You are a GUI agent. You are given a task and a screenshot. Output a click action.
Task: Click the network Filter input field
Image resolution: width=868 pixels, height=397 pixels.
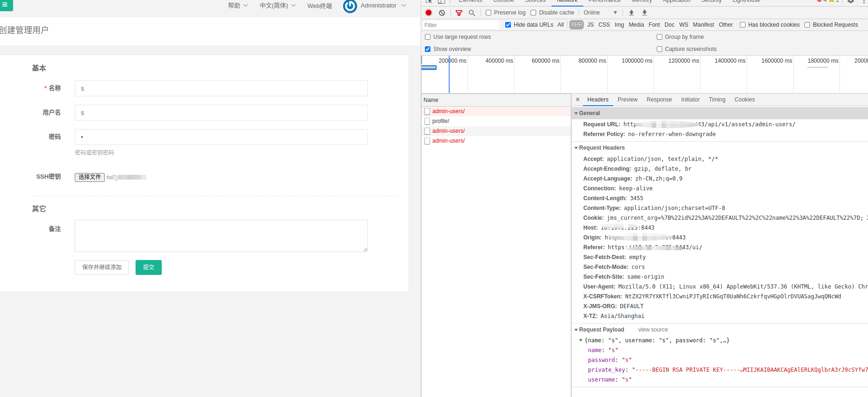pyautogui.click(x=461, y=25)
